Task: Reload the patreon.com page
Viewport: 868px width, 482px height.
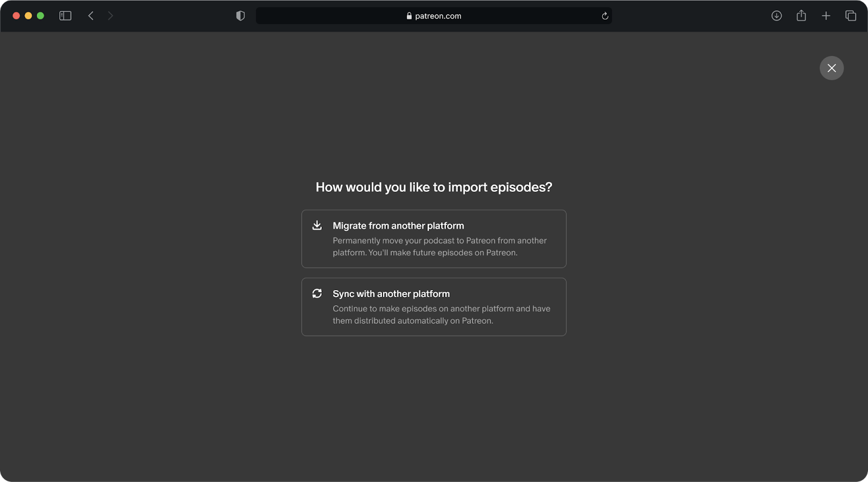Action: tap(605, 16)
